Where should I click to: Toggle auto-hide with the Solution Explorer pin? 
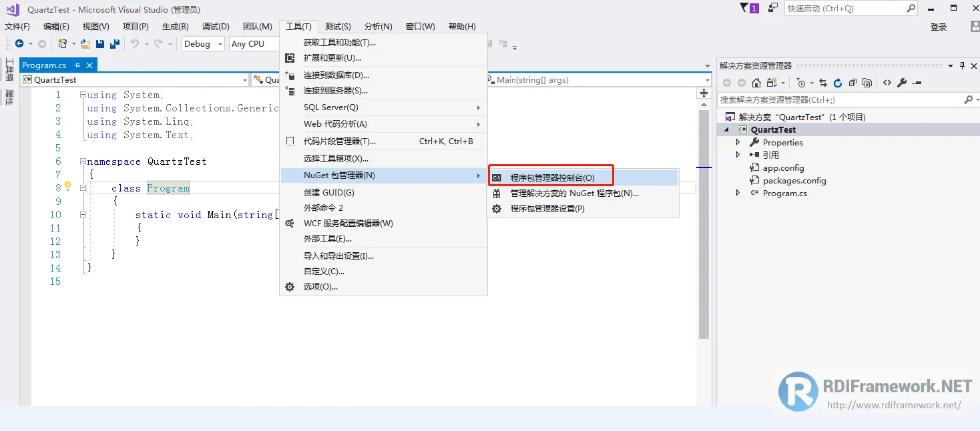pyautogui.click(x=962, y=65)
